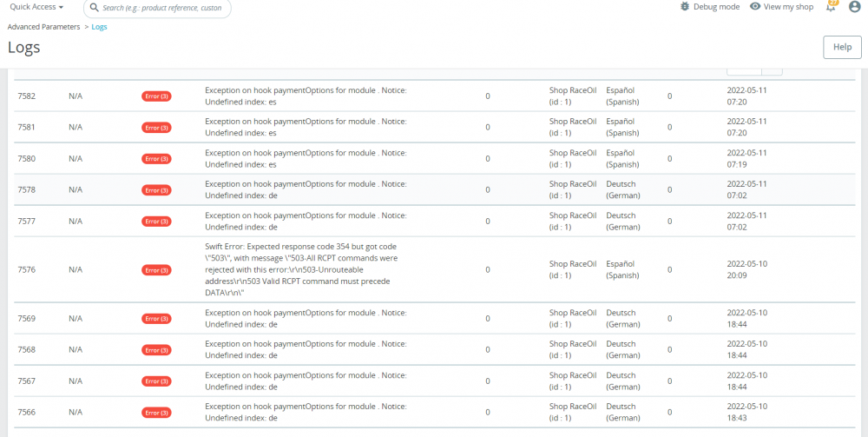
Task: Click Español (Spanish) in row 7581
Action: click(x=621, y=127)
